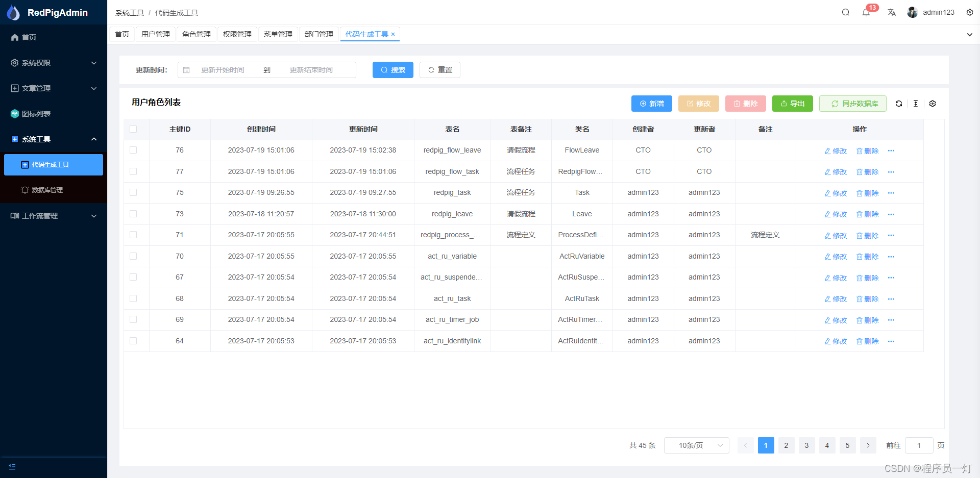Screen dimensions: 980x478
Task: Open more actions for row 68
Action: point(891,299)
